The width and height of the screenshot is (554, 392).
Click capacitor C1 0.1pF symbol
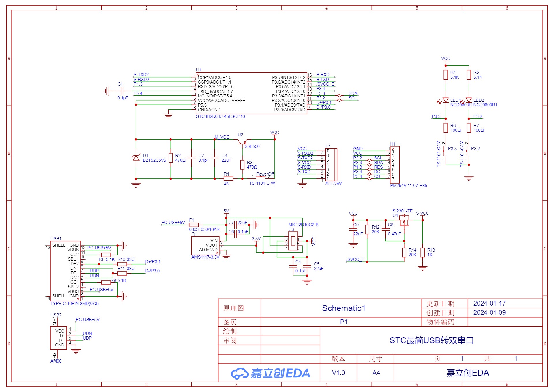click(122, 91)
